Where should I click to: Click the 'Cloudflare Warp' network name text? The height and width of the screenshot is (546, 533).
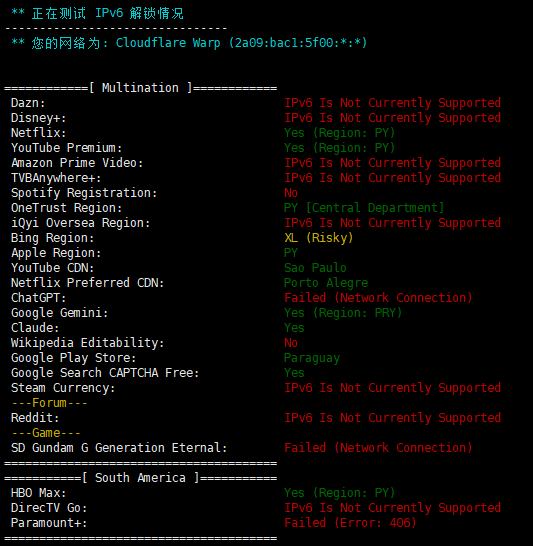coord(168,43)
